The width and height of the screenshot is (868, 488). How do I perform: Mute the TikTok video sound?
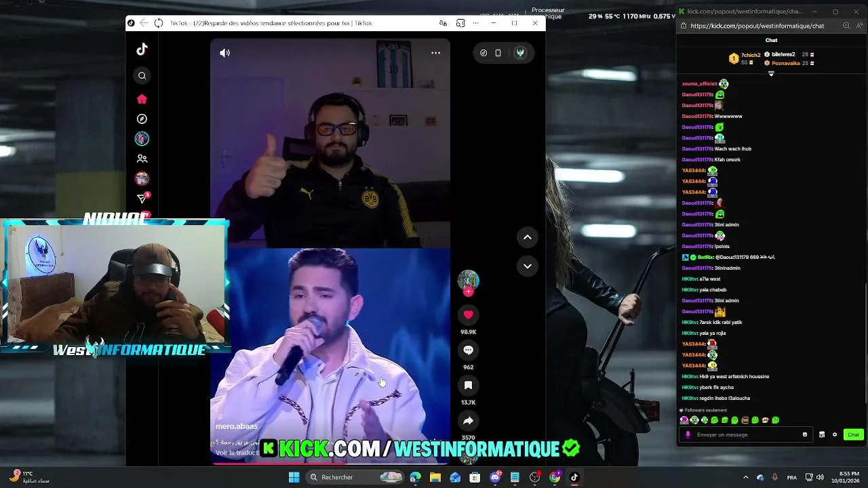coord(225,53)
